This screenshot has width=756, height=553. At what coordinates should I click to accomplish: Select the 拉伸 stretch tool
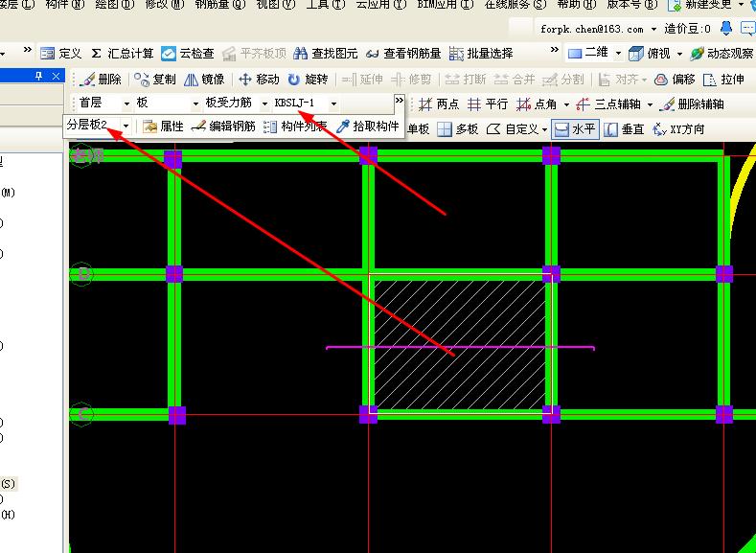coord(723,80)
